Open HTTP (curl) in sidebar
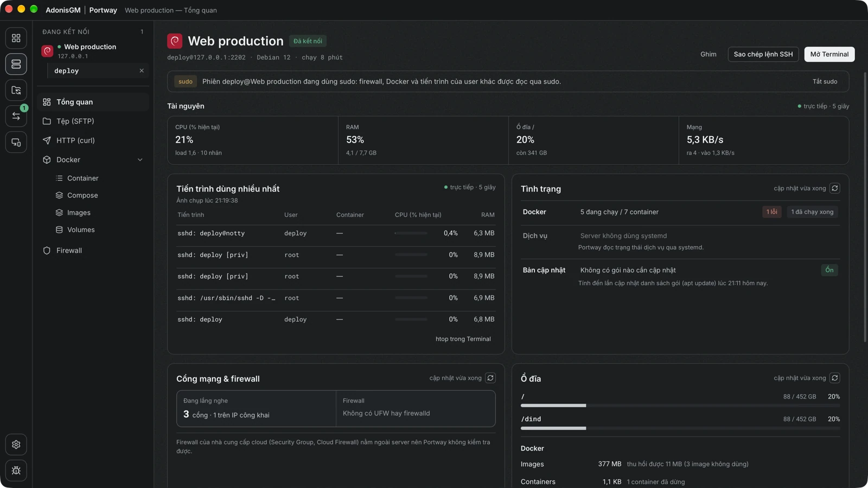This screenshot has height=488, width=868. pyautogui.click(x=93, y=140)
